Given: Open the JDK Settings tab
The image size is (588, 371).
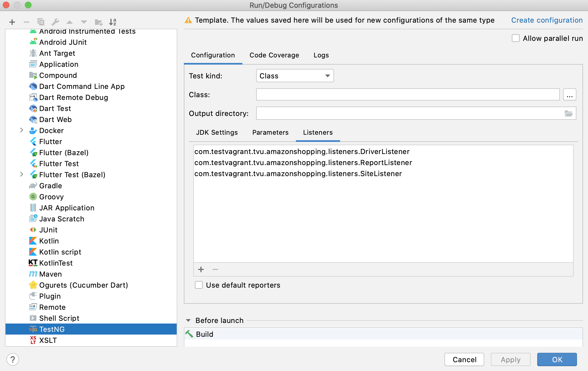Looking at the screenshot, I should (217, 132).
